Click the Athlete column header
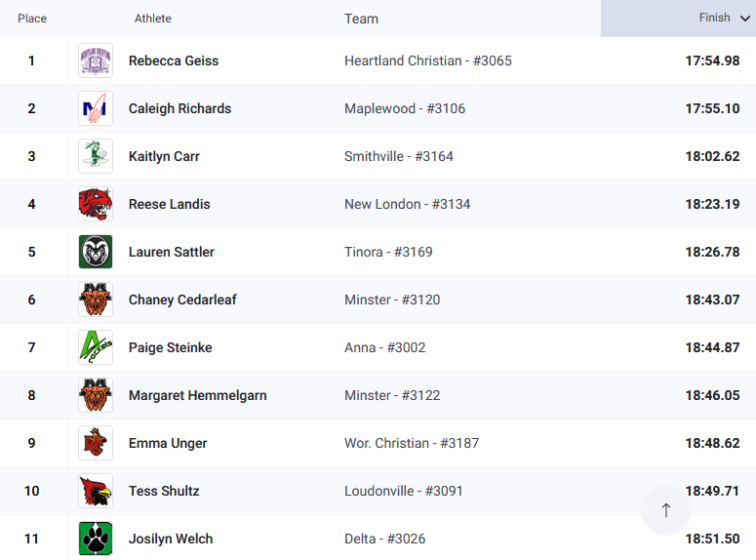This screenshot has width=756, height=560. click(x=153, y=19)
